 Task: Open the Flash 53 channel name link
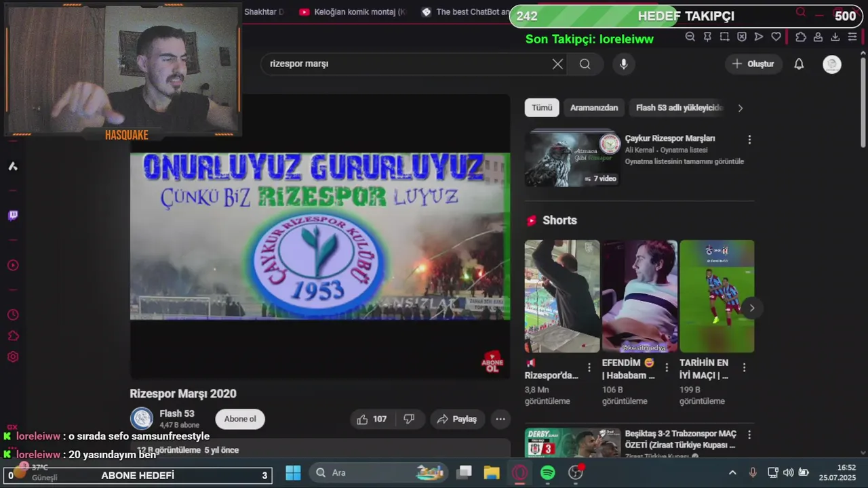(x=177, y=413)
